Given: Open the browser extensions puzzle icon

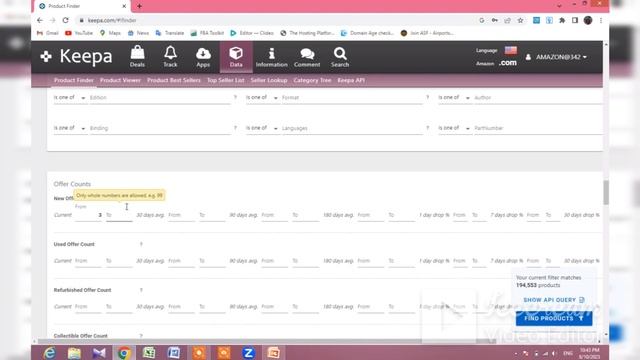Looking at the screenshot, I should (x=562, y=20).
